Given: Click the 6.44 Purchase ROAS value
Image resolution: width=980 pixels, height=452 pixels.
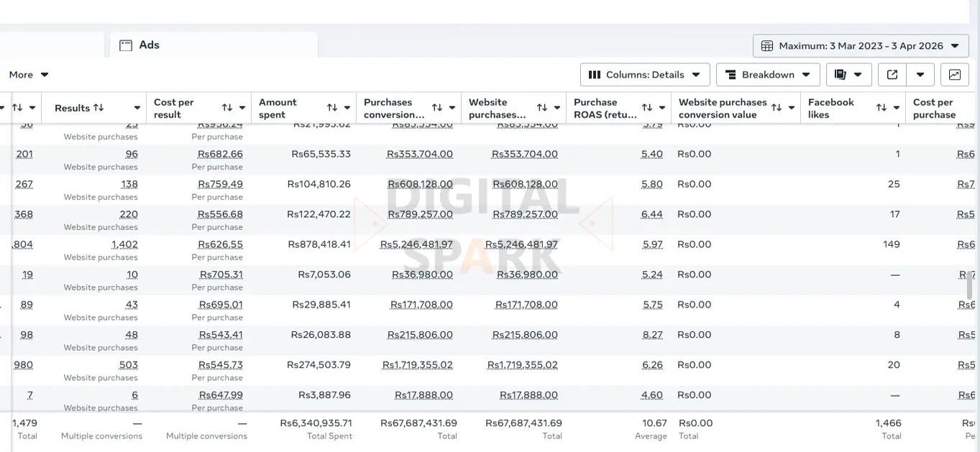Looking at the screenshot, I should [x=651, y=215].
